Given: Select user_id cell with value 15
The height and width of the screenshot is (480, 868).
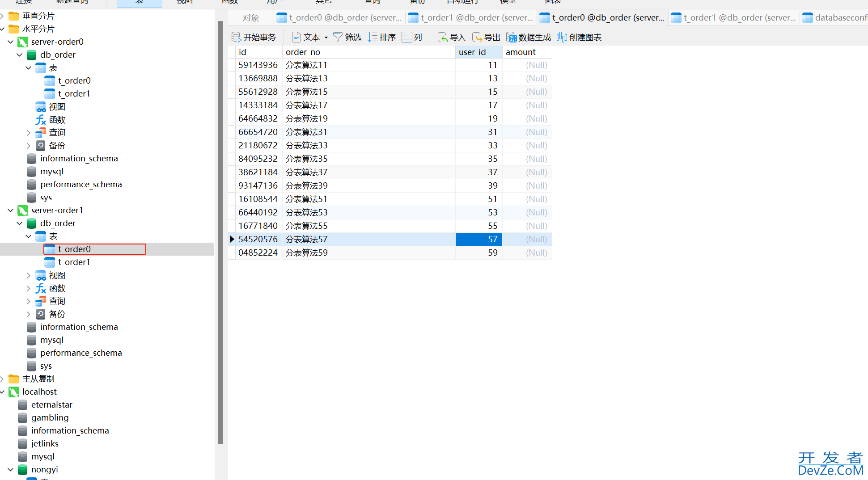Looking at the screenshot, I should [x=479, y=92].
